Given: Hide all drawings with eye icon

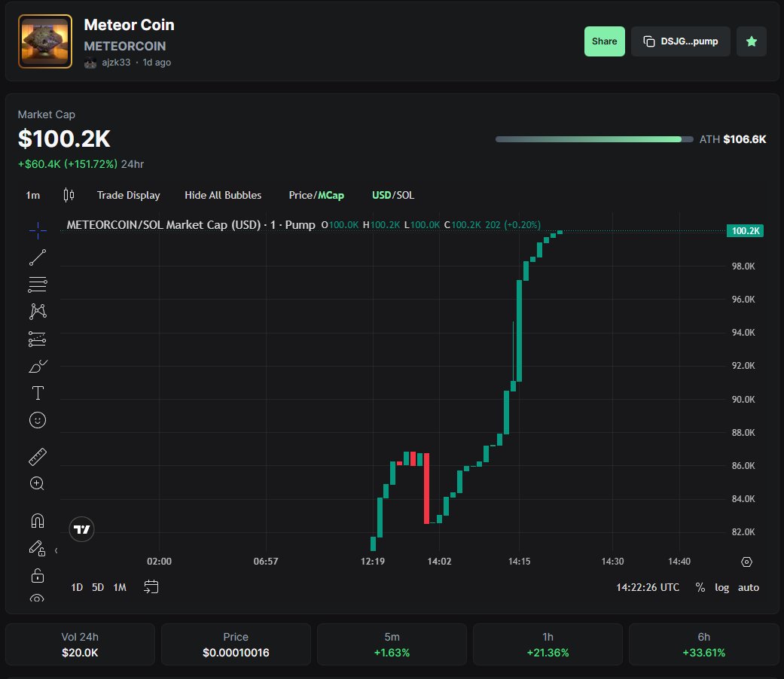Looking at the screenshot, I should point(38,598).
